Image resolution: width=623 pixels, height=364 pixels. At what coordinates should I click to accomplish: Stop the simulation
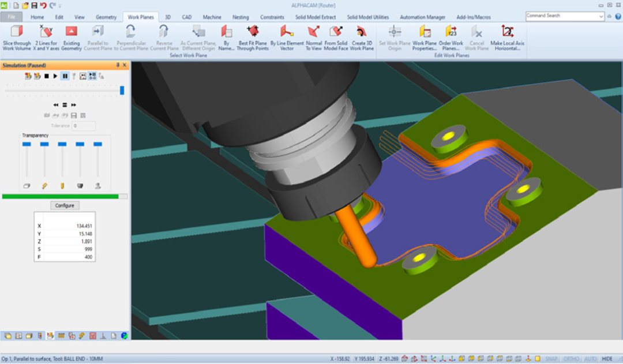click(46, 76)
